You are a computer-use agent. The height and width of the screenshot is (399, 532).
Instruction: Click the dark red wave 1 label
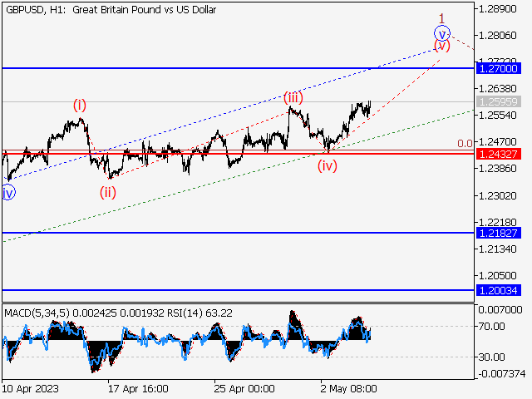coord(441,18)
